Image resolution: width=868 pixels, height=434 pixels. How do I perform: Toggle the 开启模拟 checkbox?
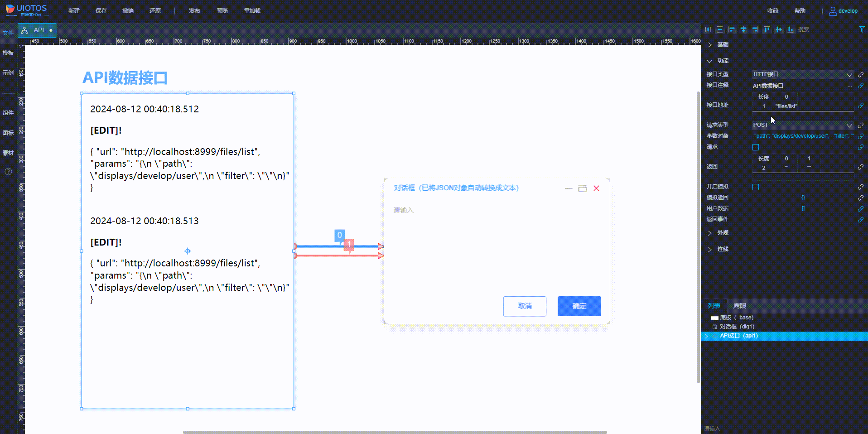756,187
